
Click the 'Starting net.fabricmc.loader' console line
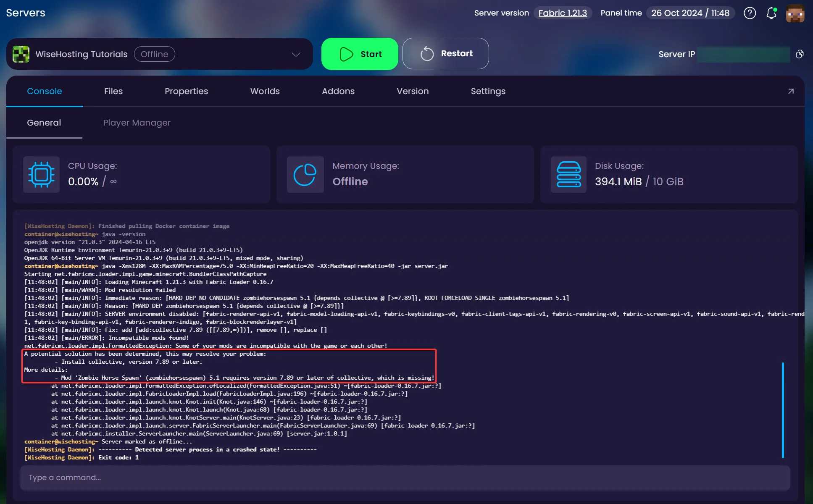[145, 274]
